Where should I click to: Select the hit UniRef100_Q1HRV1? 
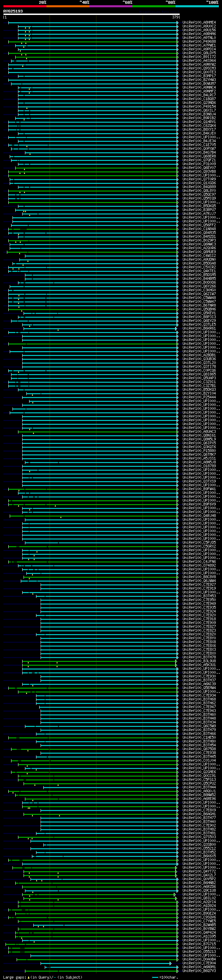(x=199, y=122)
